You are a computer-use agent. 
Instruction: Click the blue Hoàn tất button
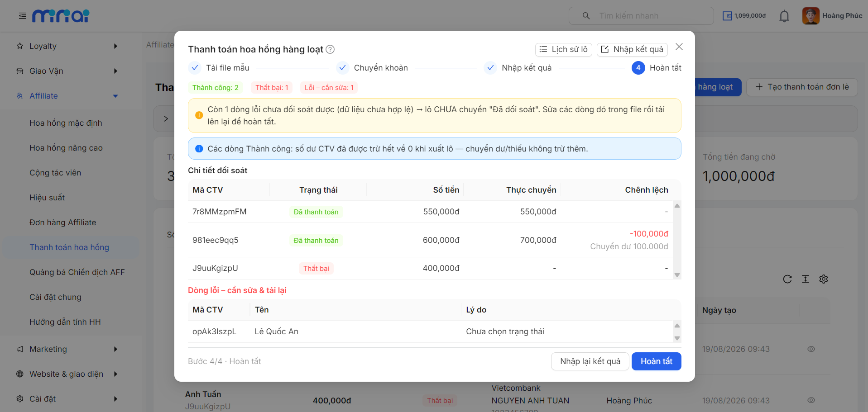click(656, 361)
